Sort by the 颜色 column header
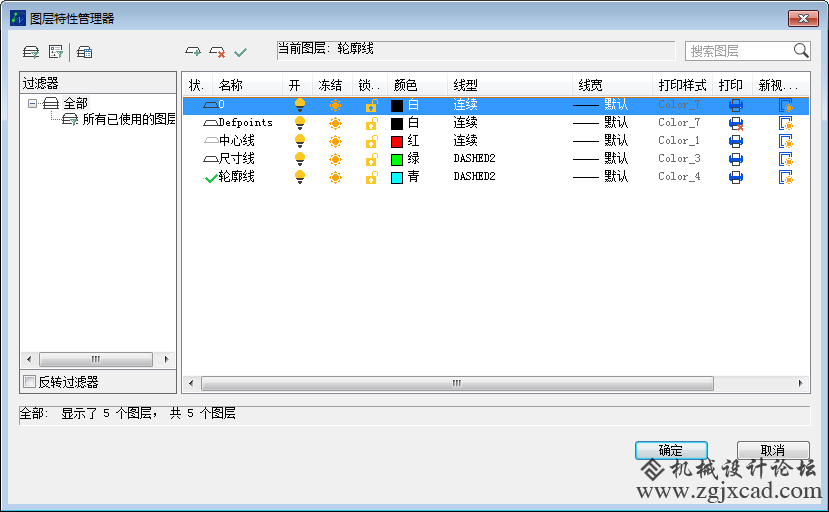The image size is (829, 512). [418, 85]
